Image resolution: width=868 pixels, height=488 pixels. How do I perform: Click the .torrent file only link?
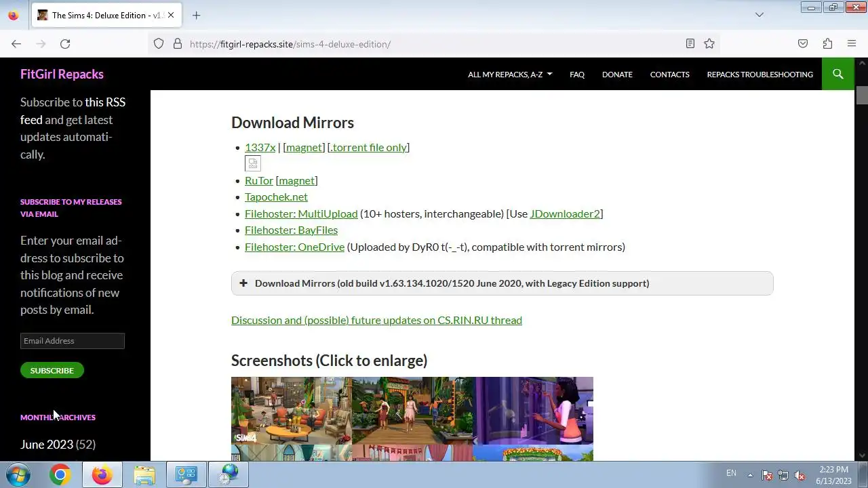368,147
